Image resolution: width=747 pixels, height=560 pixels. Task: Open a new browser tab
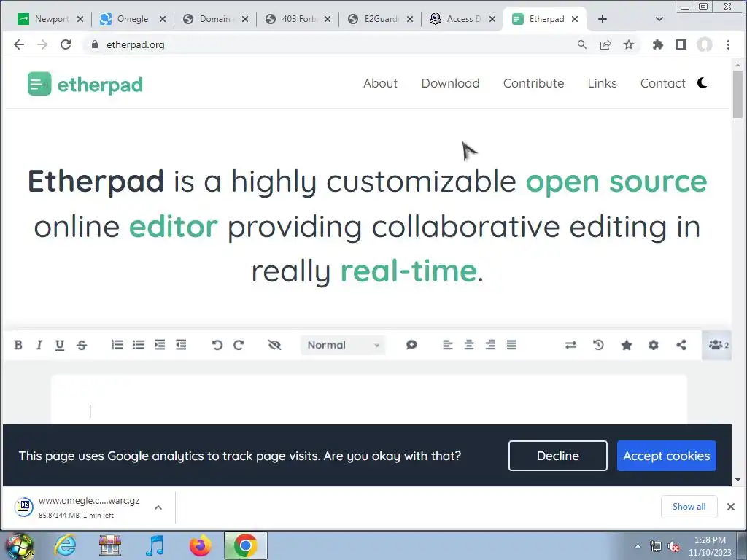pyautogui.click(x=602, y=19)
